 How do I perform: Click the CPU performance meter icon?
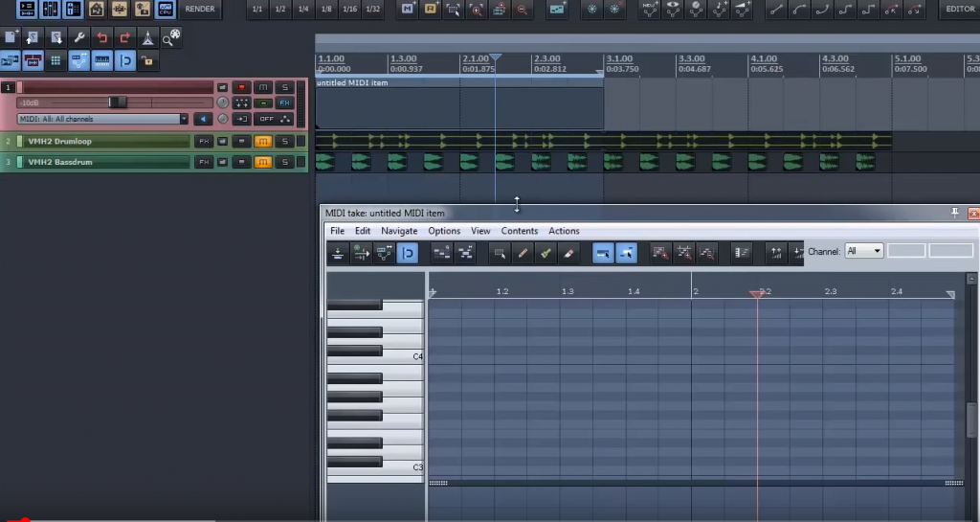click(166, 9)
